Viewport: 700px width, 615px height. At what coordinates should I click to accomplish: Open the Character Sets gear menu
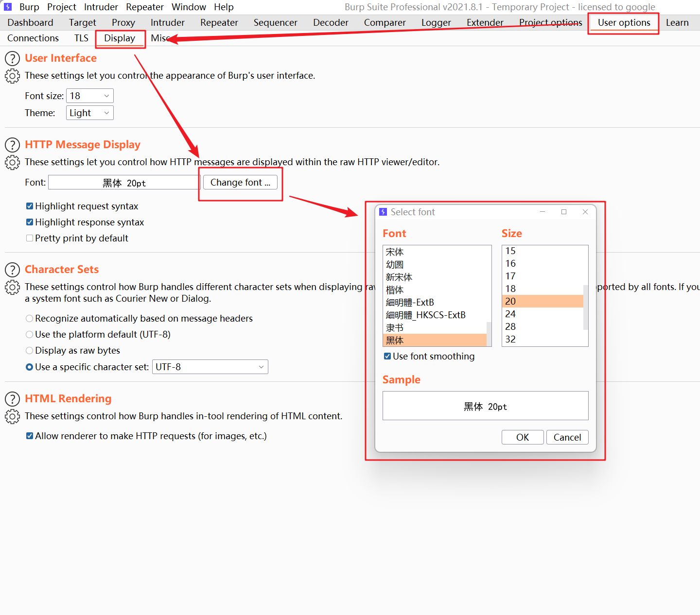tap(12, 287)
